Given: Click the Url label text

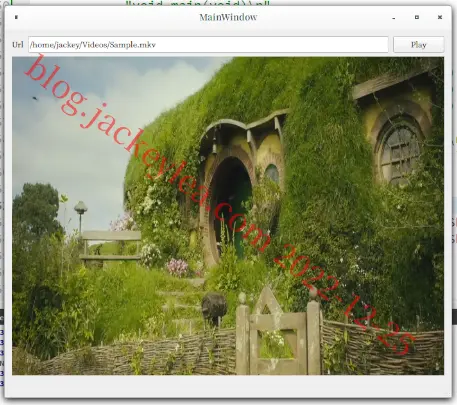Looking at the screenshot, I should 18,45.
